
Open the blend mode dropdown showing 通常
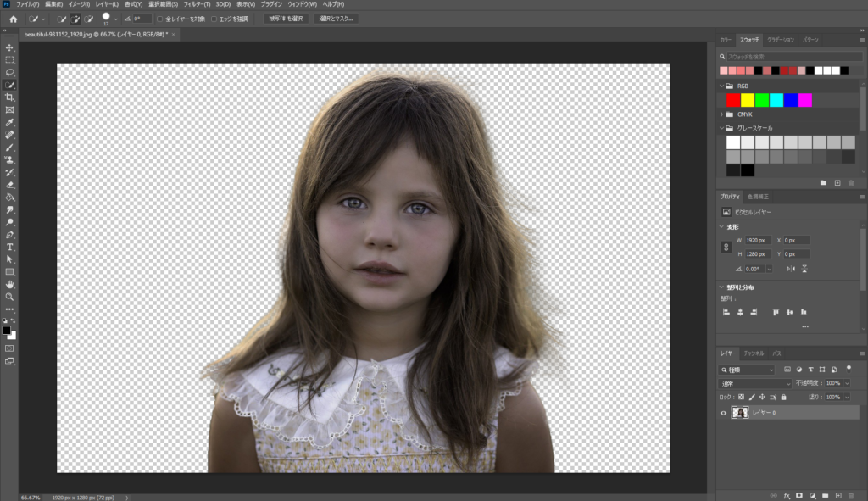753,383
